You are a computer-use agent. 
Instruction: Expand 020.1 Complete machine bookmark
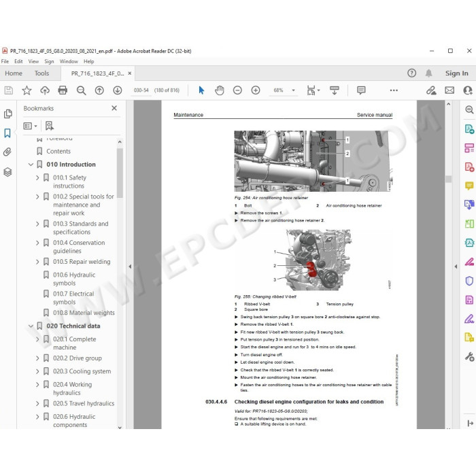click(37, 339)
